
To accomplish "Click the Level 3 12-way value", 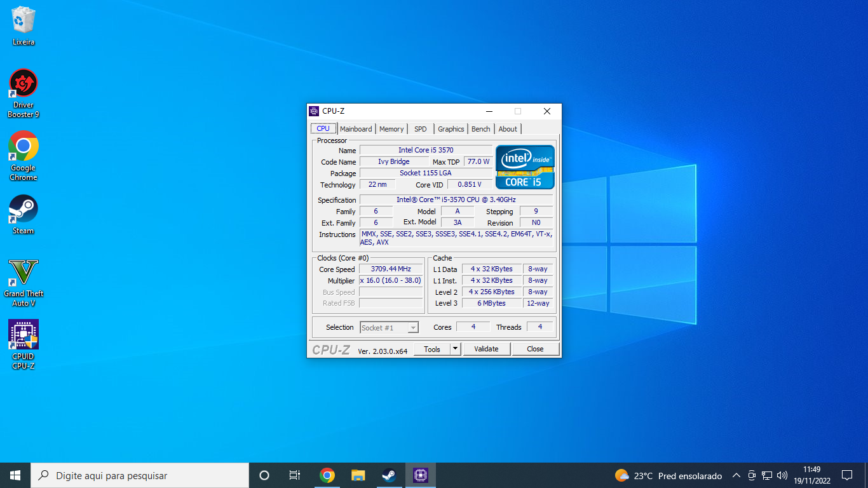I will pos(538,303).
